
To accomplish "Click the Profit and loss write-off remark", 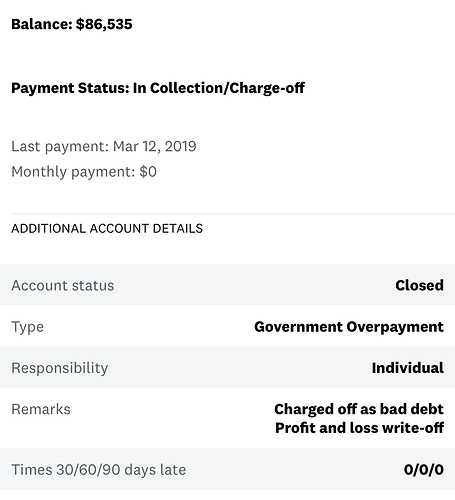I will click(359, 428).
